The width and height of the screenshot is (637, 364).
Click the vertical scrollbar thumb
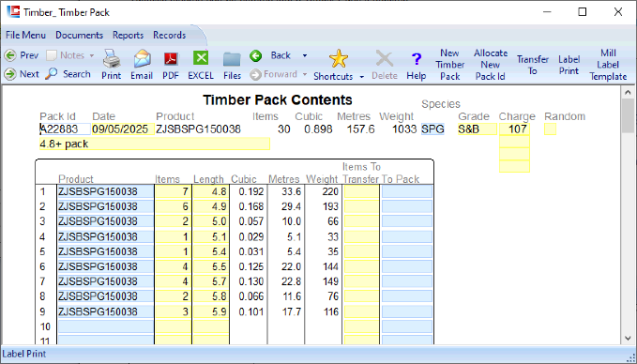[x=628, y=115]
